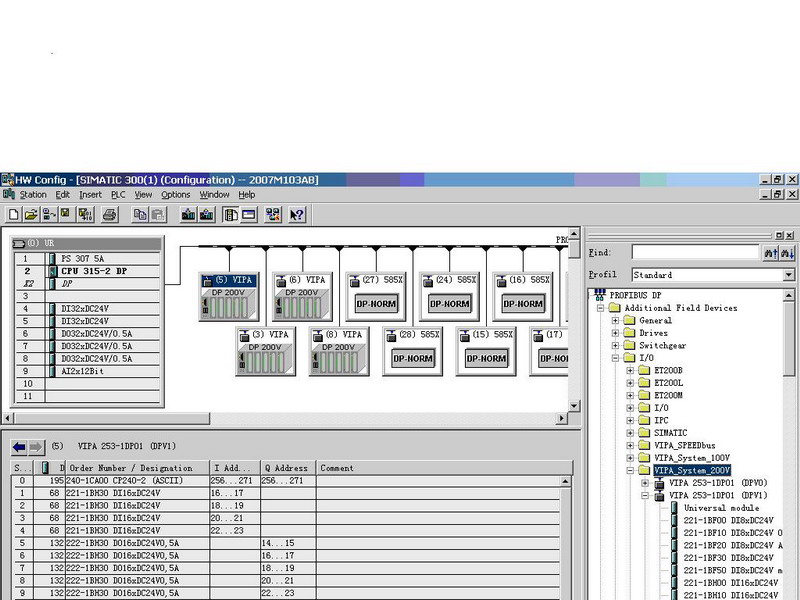
Task: Click the Order Number / Designation column header
Action: [x=137, y=468]
